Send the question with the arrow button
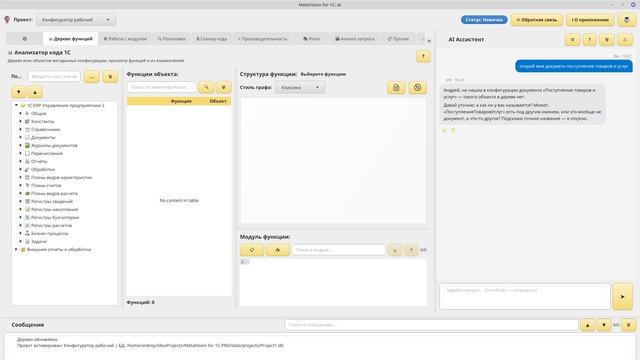Viewport: 640px width, 360px height. [x=622, y=296]
